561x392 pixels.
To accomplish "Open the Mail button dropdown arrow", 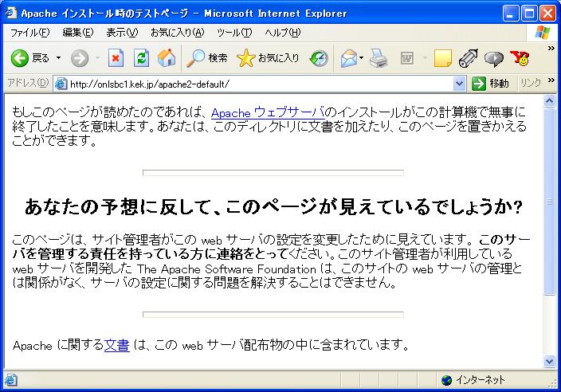I will [x=361, y=58].
